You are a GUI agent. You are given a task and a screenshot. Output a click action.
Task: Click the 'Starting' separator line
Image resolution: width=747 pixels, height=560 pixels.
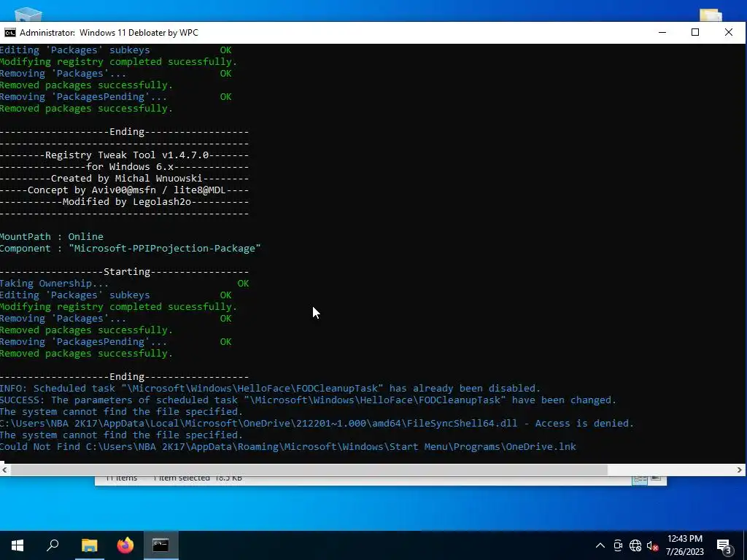point(124,272)
